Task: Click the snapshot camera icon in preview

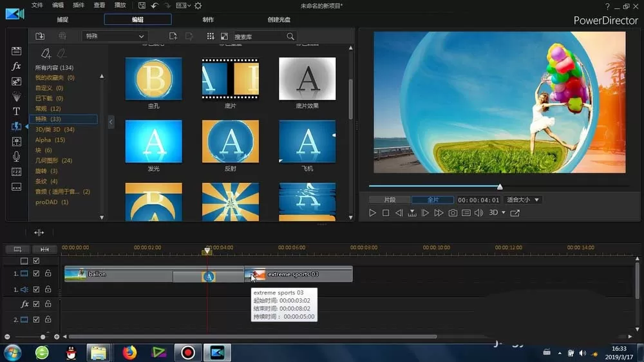Action: [453, 213]
